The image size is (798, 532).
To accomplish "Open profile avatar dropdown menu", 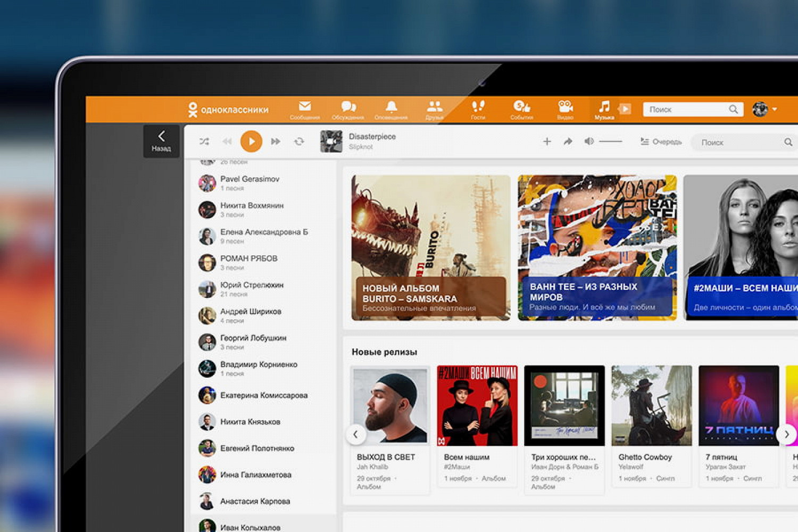I will 764,109.
